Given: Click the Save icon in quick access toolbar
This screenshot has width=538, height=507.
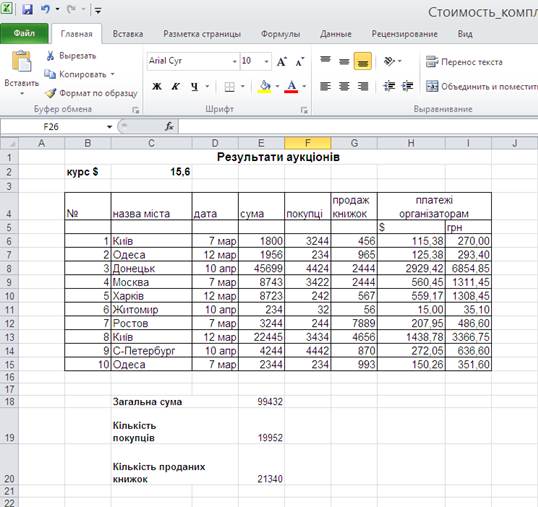Looking at the screenshot, I should [27, 9].
